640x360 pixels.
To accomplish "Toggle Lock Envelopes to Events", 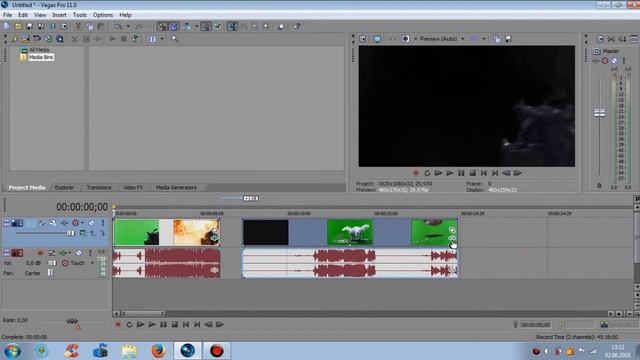I will (x=206, y=27).
